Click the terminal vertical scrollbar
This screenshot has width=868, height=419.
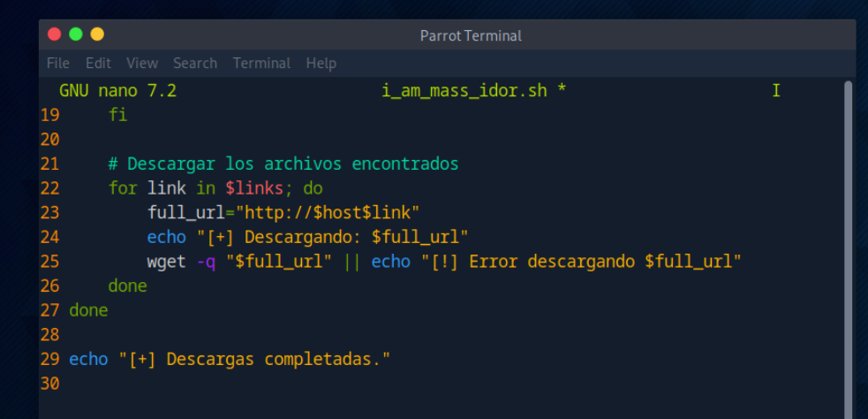tap(848, 249)
